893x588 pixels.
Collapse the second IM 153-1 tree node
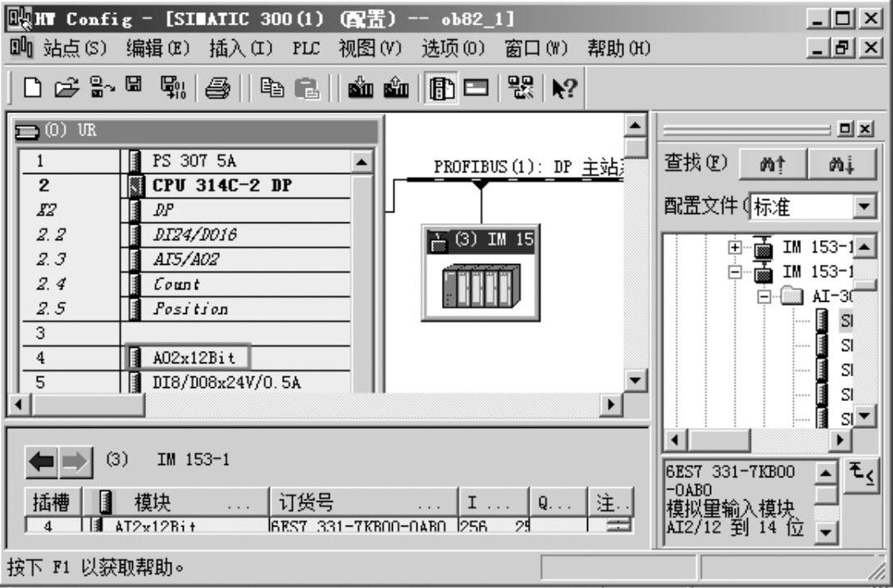click(735, 272)
